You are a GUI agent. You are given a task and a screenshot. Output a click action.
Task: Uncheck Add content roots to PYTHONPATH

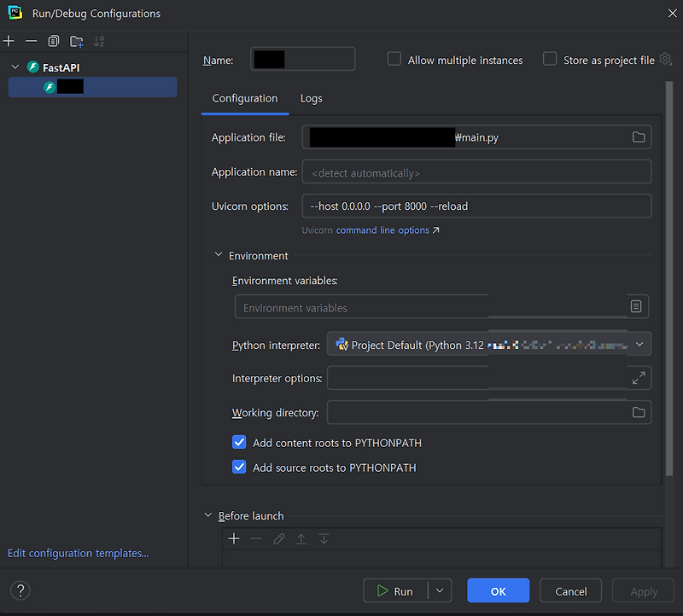click(239, 442)
